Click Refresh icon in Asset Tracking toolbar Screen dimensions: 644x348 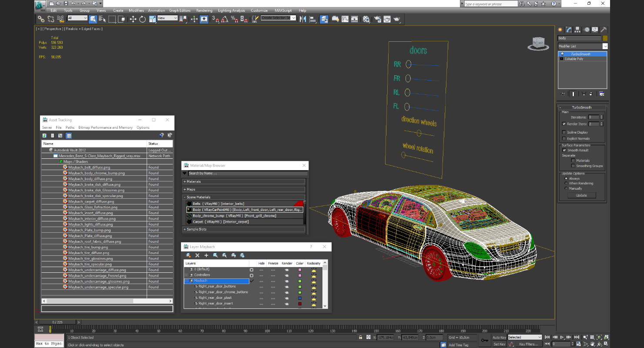(44, 136)
